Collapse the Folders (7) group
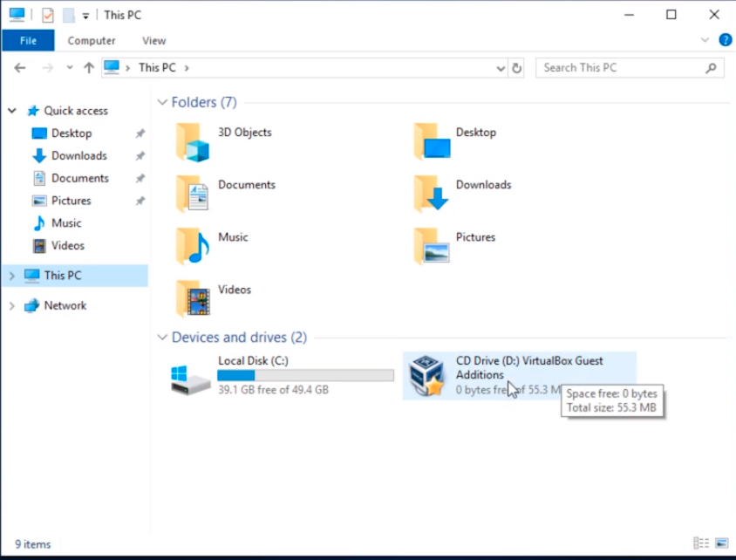The height and width of the screenshot is (560, 736). (162, 103)
